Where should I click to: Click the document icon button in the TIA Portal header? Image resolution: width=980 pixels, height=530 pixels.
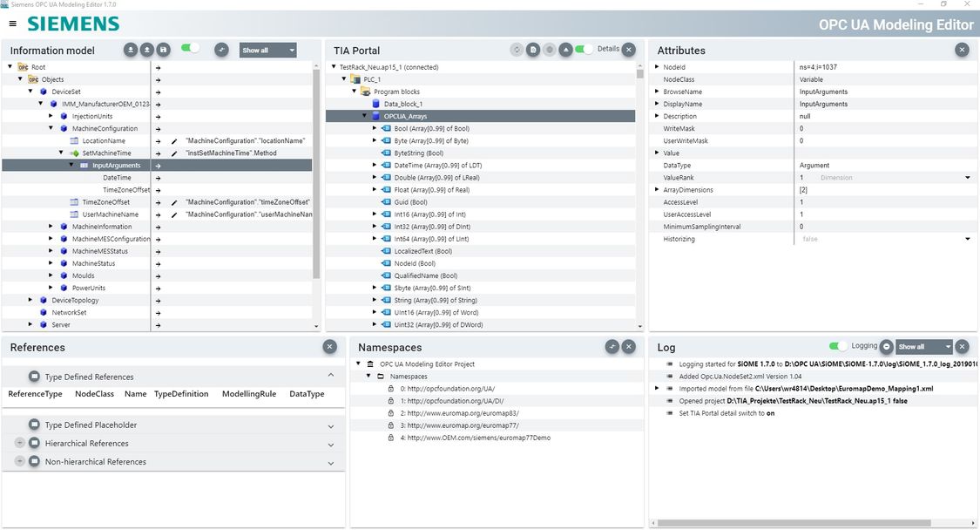tap(533, 50)
